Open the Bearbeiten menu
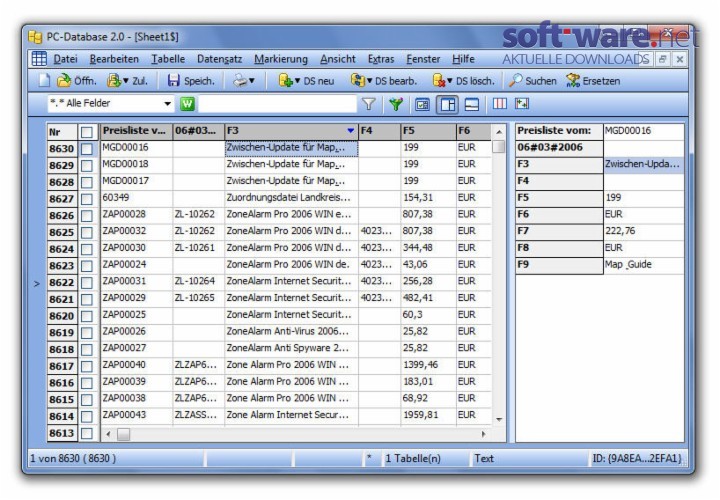This screenshot has height=500, width=720. coord(114,59)
